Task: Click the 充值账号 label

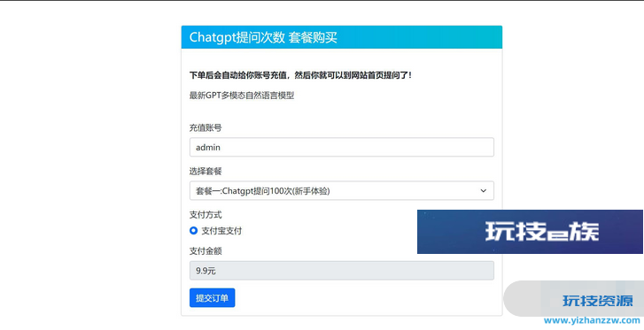Action: tap(206, 127)
